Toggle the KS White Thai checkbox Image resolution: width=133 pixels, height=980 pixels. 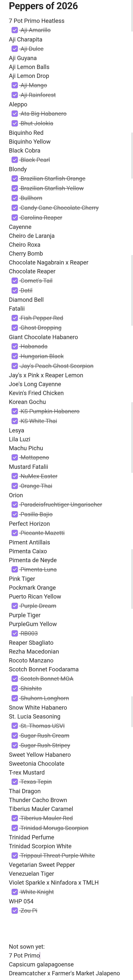point(14,421)
